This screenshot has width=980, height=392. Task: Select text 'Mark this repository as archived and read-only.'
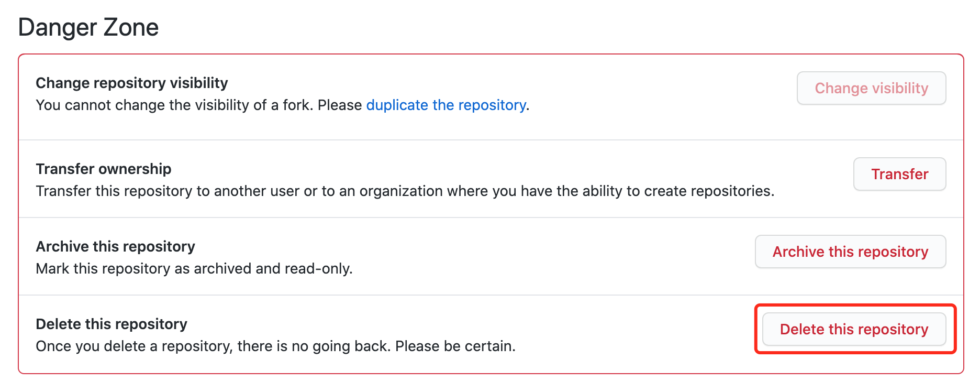(194, 268)
